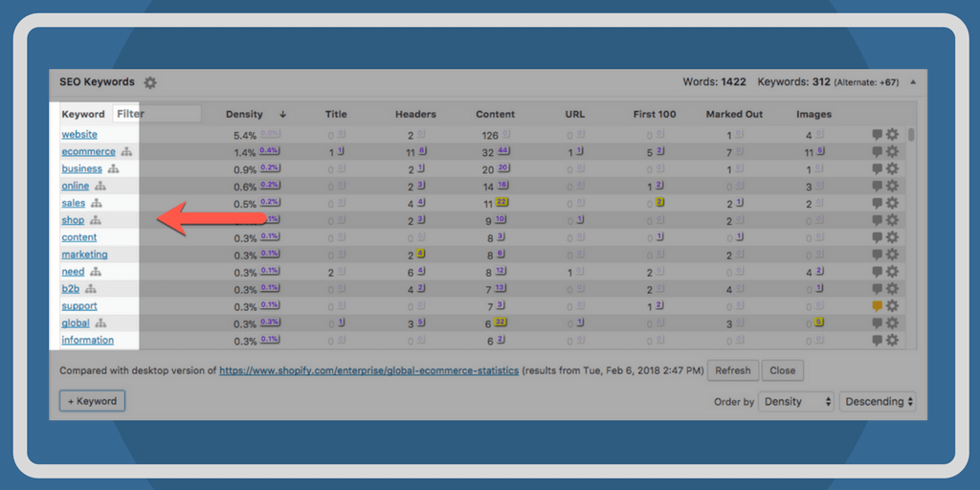Open the Order by Density dropdown
The image size is (980, 490).
coord(795,402)
